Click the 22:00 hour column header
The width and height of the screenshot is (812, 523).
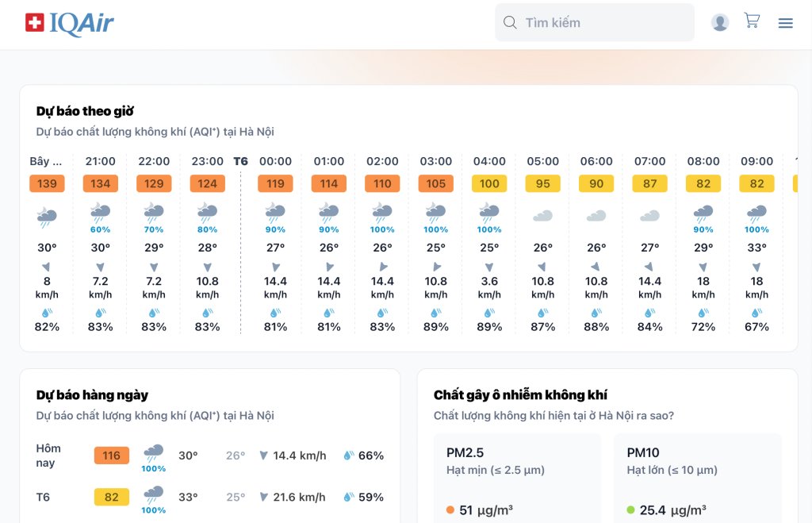pos(154,161)
